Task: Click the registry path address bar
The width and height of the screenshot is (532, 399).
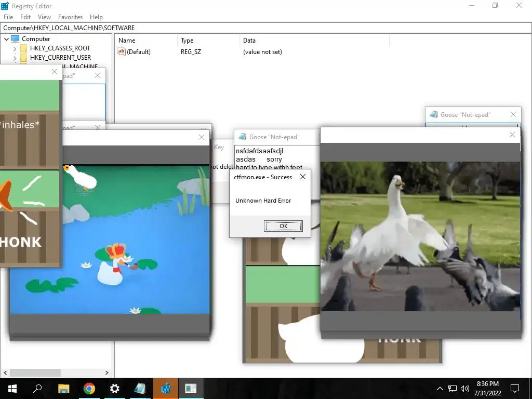Action: 266,28
